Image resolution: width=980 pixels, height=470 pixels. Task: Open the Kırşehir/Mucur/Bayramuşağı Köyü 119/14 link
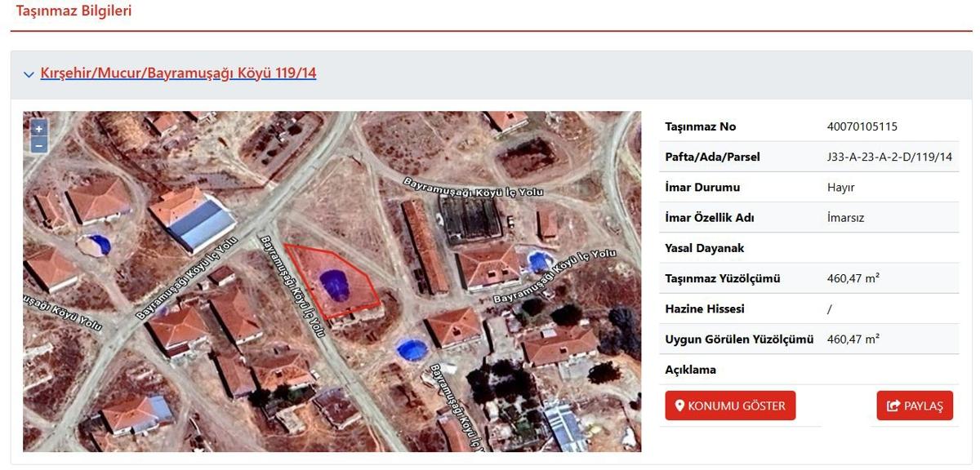click(178, 73)
